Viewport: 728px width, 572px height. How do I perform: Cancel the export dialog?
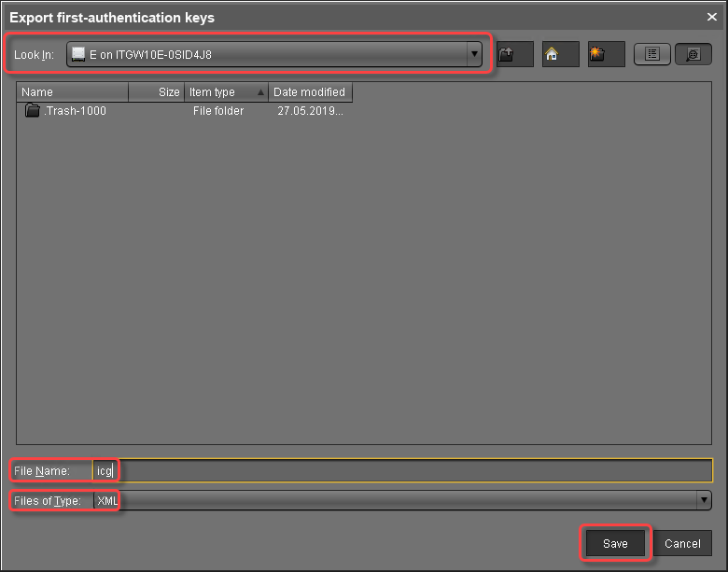[682, 543]
